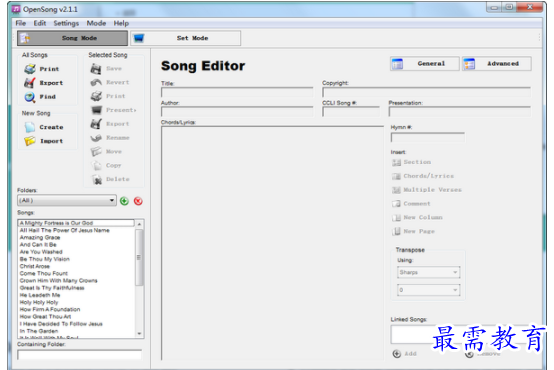This screenshot has height=370, width=554.
Task: Click the Print icon under Selected Song
Action: [x=96, y=96]
